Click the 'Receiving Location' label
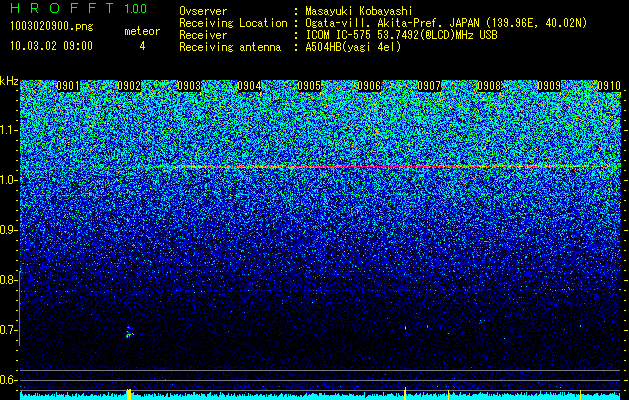This screenshot has width=629, height=400. (233, 23)
